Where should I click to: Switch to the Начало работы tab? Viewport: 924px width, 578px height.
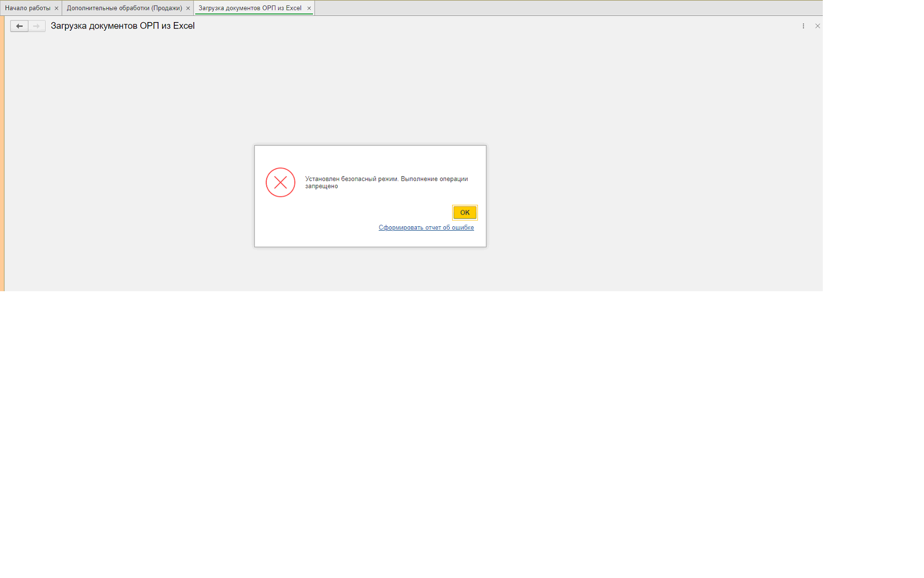click(x=28, y=8)
